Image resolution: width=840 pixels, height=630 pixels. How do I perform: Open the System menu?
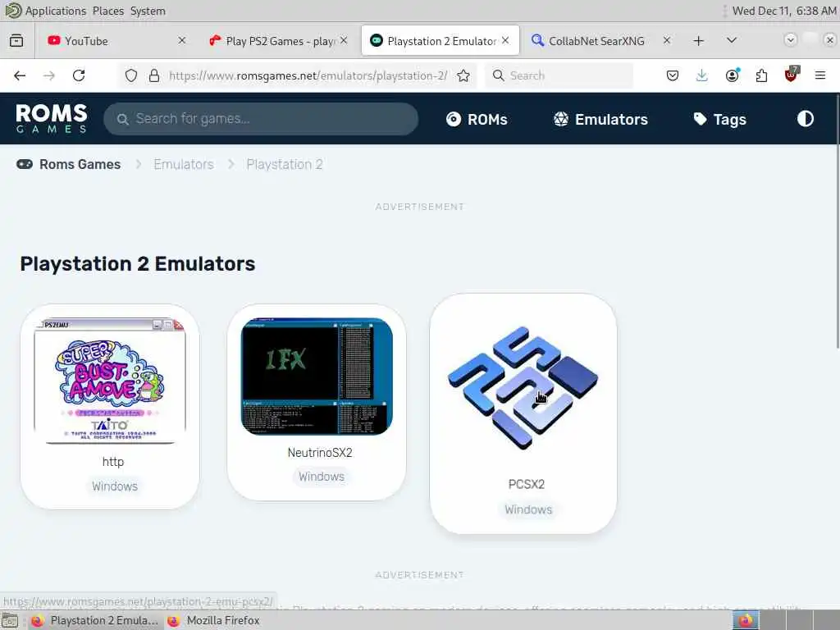pos(148,11)
